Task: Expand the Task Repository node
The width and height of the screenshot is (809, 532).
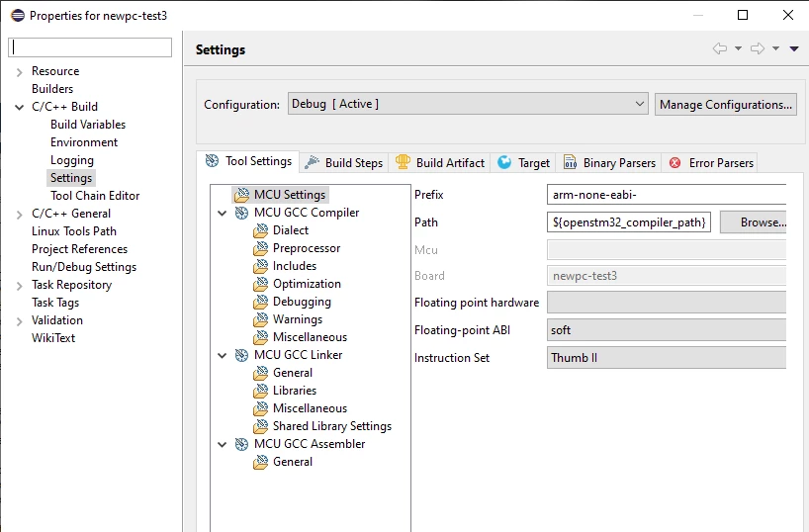Action: (19, 286)
